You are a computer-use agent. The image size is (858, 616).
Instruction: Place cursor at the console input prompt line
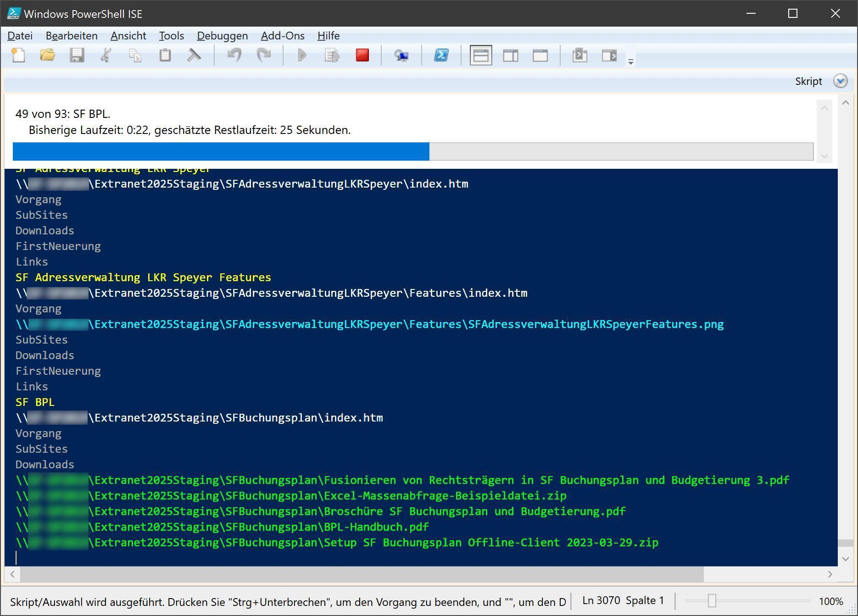click(x=17, y=558)
